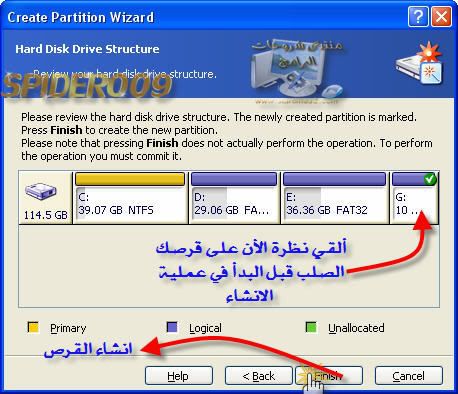
Task: Select the E: 36.36 GB FAT32 partition
Action: [334, 198]
